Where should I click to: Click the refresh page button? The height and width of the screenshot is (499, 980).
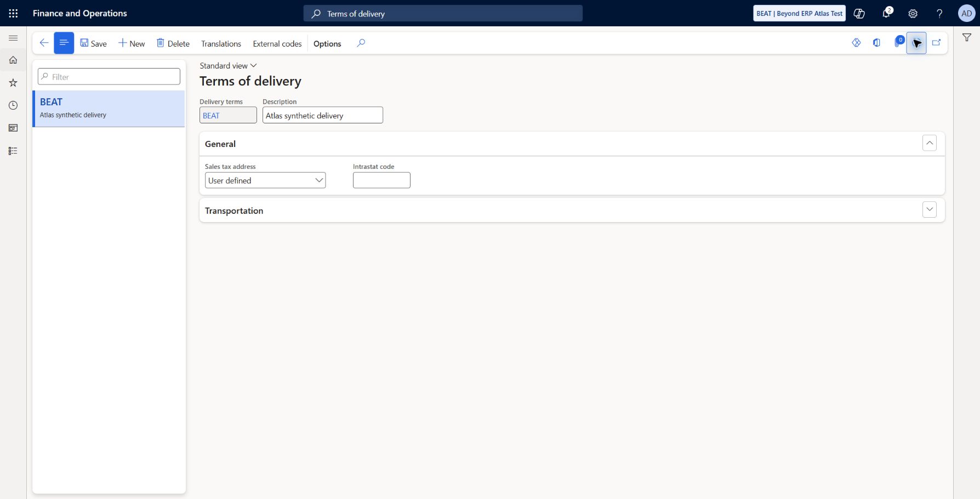916,43
